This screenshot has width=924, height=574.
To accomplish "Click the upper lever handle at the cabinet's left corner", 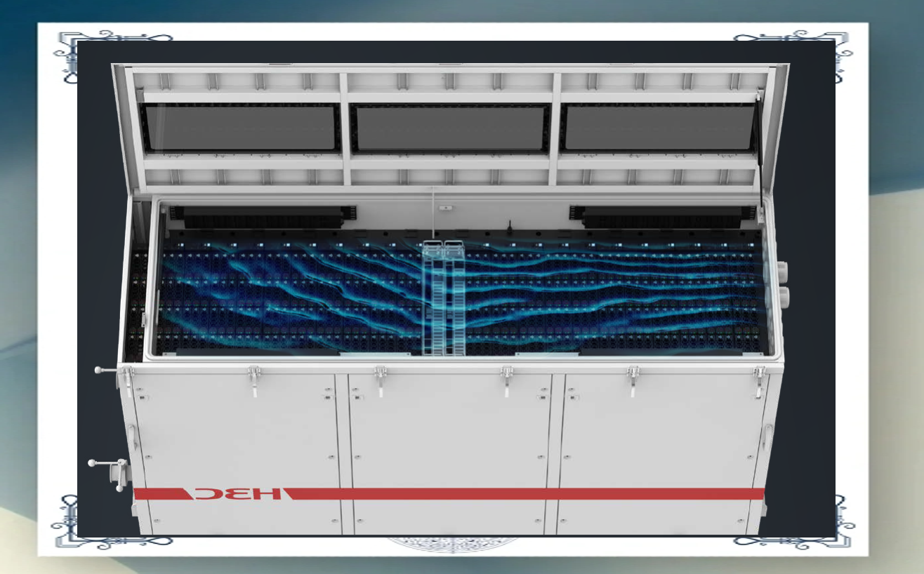I will (x=112, y=371).
